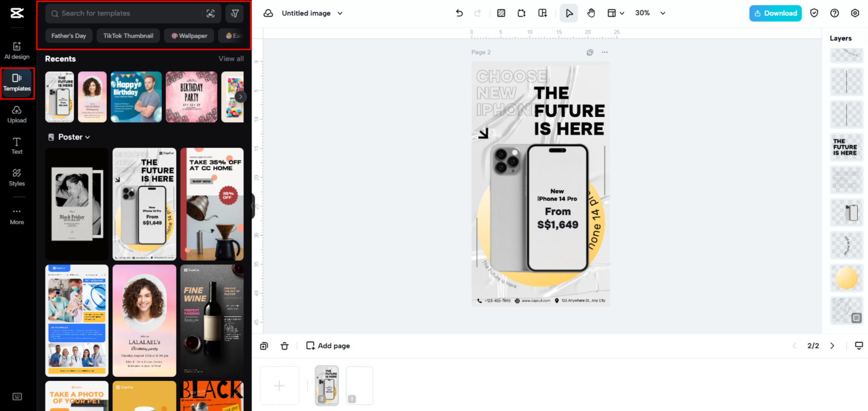Switch to the AI design panel
868x411 pixels.
click(17, 50)
